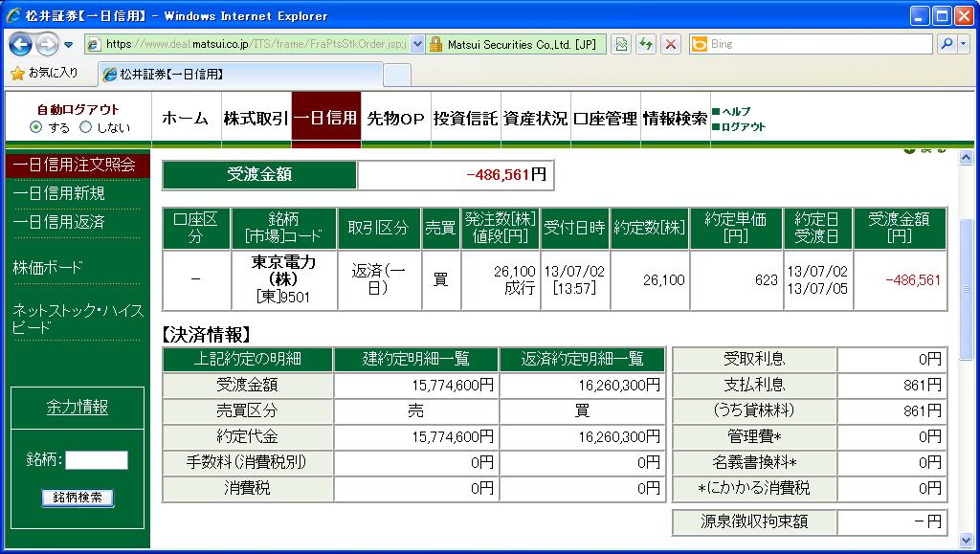Open the 株式取引 menu tab
The height and width of the screenshot is (554, 980).
coord(256,119)
